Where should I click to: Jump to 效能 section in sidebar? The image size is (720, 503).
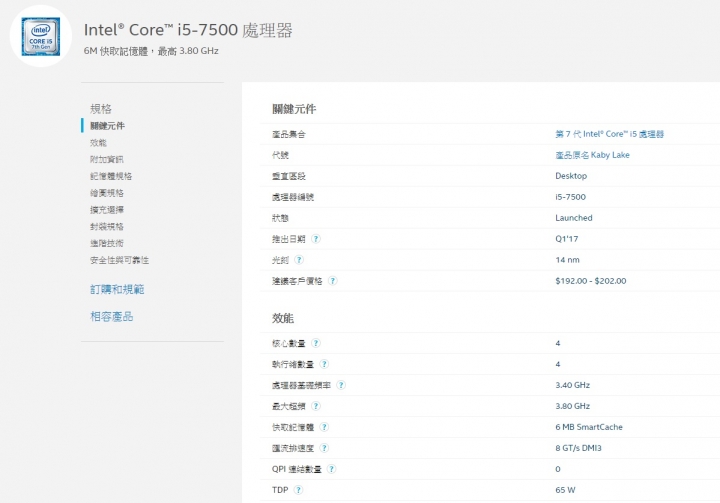click(x=98, y=143)
